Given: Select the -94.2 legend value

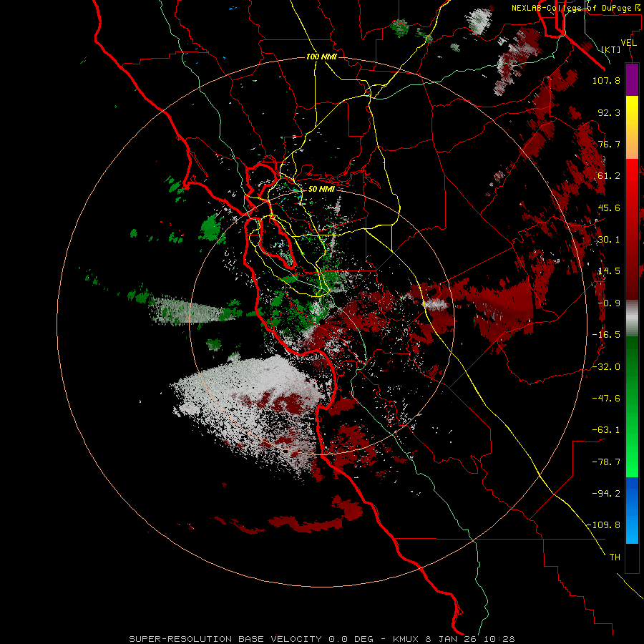Looking at the screenshot, I should 606,494.
